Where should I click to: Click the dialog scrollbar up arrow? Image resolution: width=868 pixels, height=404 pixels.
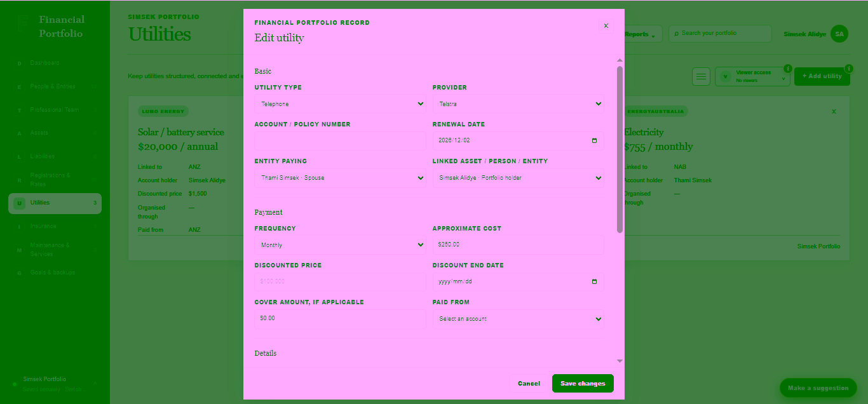point(620,60)
